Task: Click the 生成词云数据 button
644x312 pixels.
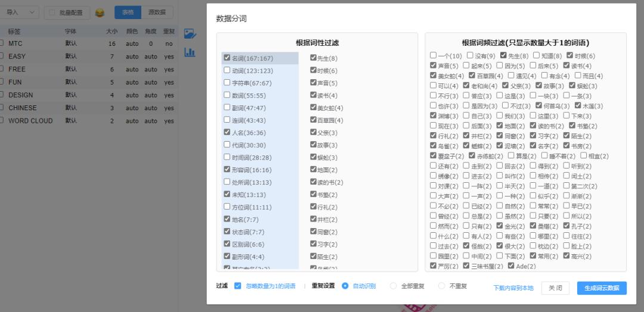Action: point(602,288)
